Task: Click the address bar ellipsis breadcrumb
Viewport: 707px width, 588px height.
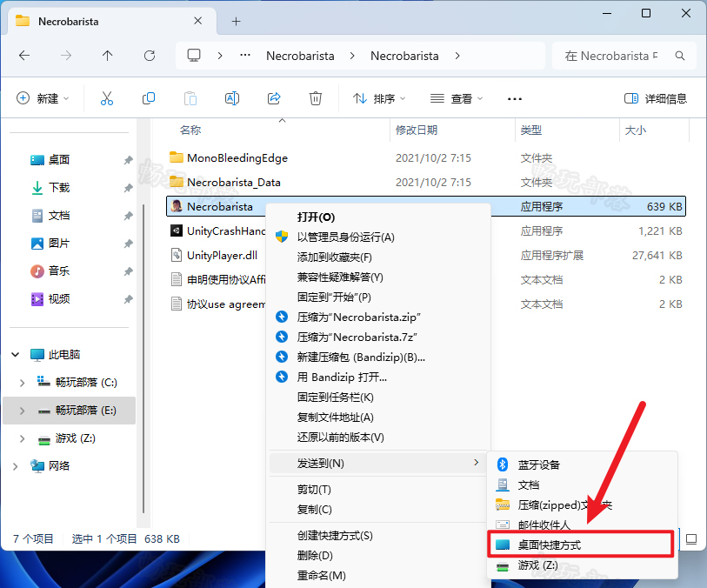Action: 245,56
